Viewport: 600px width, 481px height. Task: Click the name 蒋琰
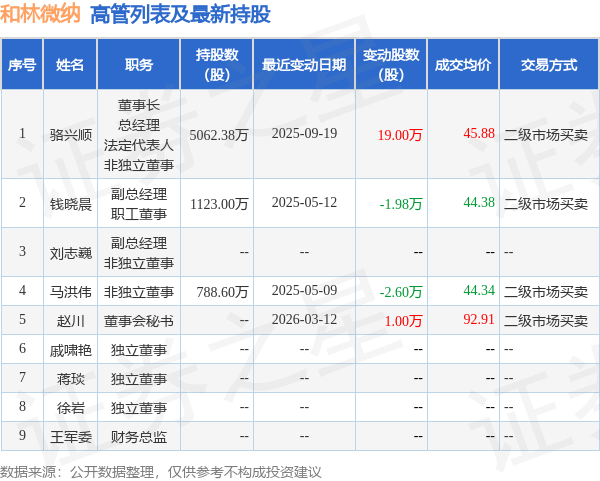[71, 379]
